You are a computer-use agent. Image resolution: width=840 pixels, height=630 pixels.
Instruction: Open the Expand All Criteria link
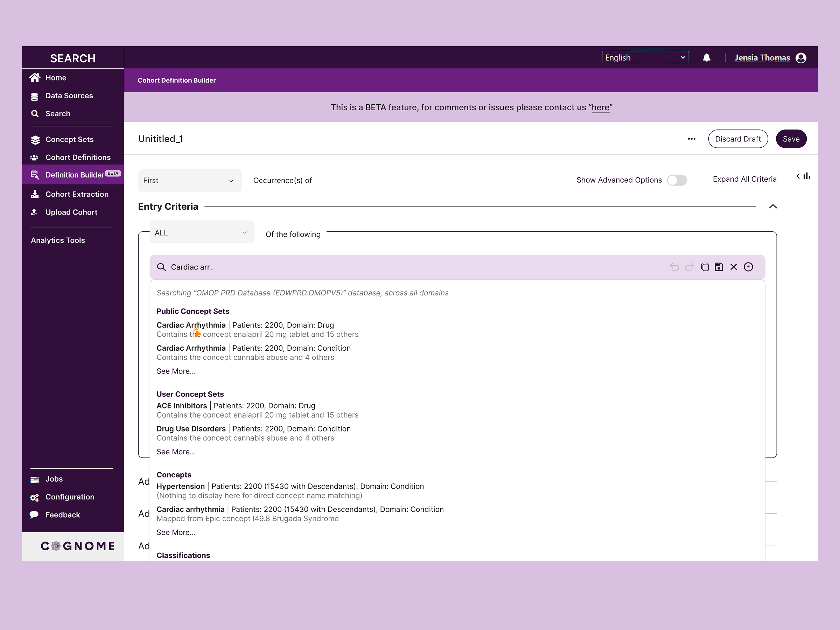(x=745, y=179)
